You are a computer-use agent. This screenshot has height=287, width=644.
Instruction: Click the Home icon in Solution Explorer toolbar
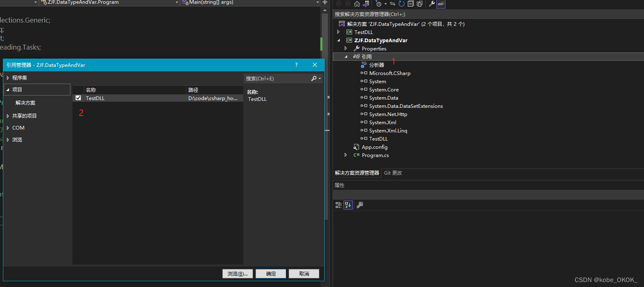[x=357, y=4]
